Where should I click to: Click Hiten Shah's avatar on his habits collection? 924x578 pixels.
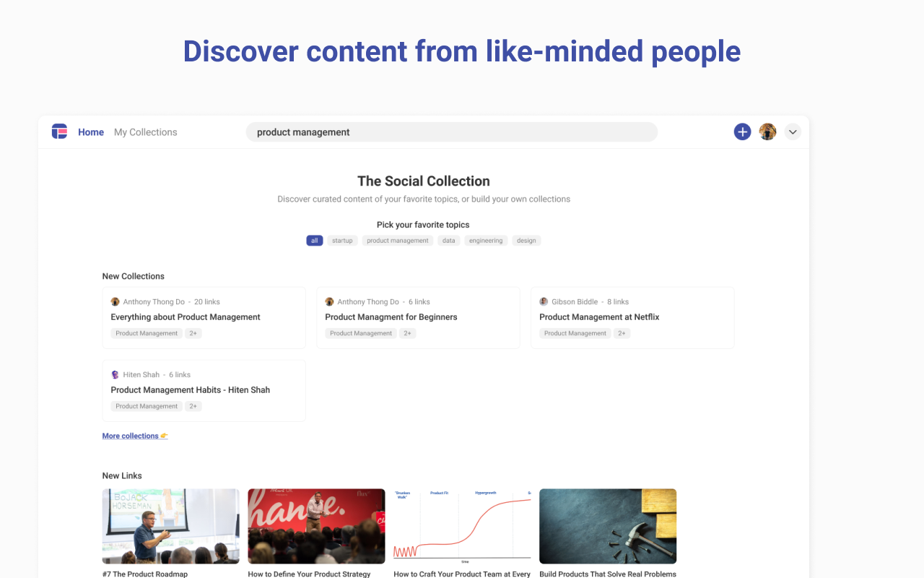115,374
